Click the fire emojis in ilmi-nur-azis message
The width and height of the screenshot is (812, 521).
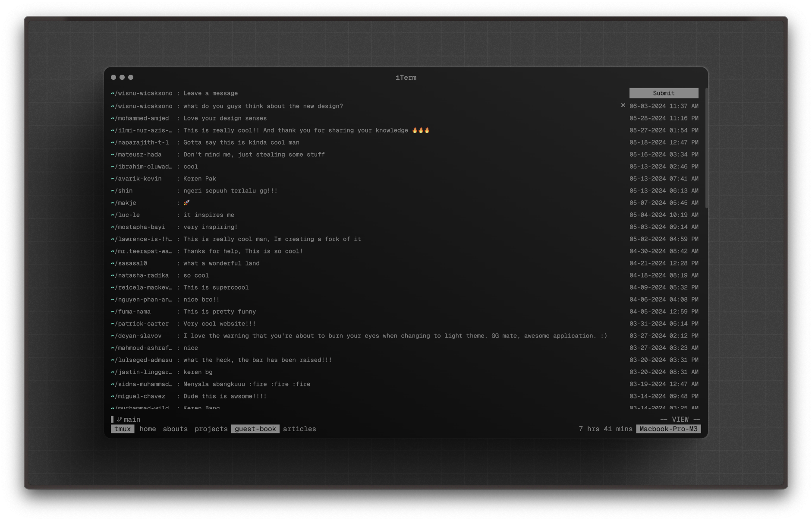421,130
